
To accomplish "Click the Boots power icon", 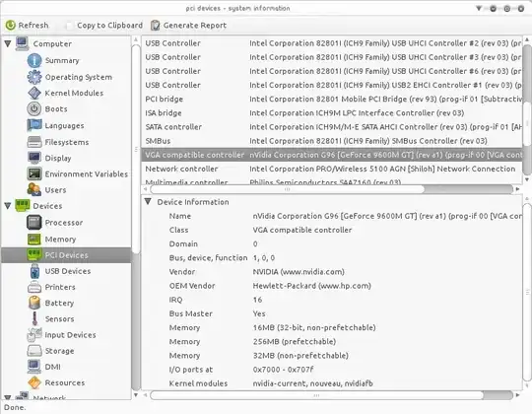I will [33, 109].
